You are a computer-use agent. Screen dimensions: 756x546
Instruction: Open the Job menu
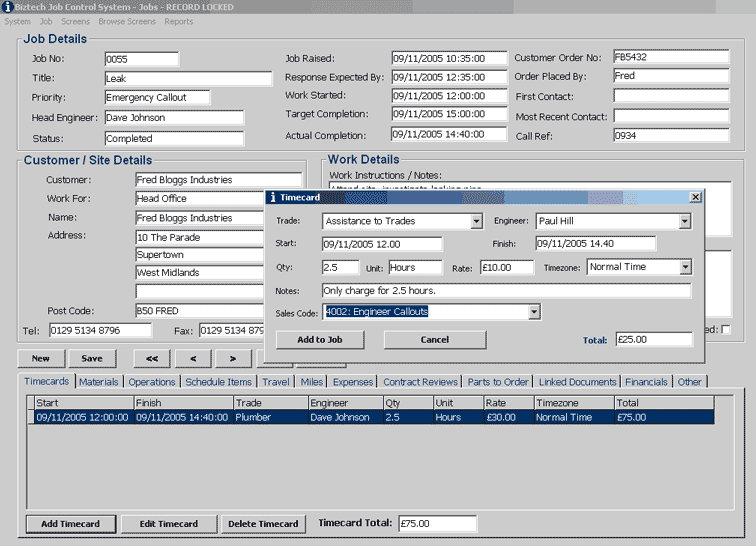point(46,22)
